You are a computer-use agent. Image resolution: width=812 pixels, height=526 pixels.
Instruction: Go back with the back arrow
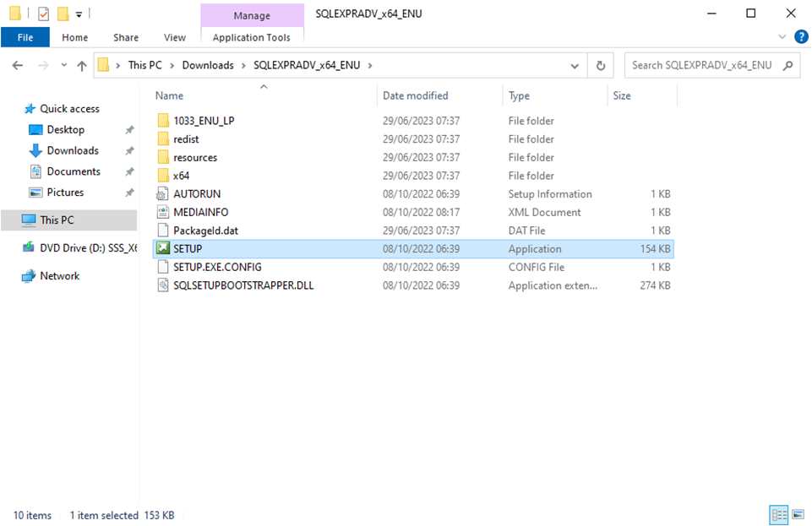click(18, 65)
